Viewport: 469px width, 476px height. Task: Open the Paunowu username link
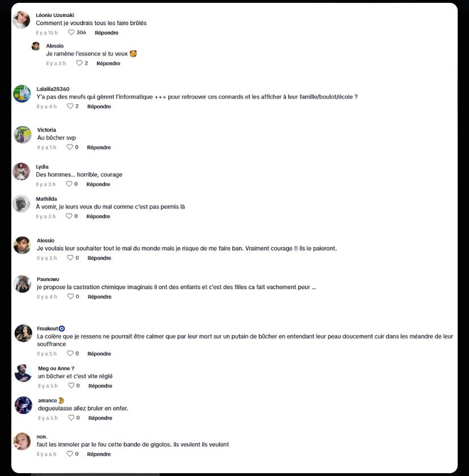pos(48,279)
